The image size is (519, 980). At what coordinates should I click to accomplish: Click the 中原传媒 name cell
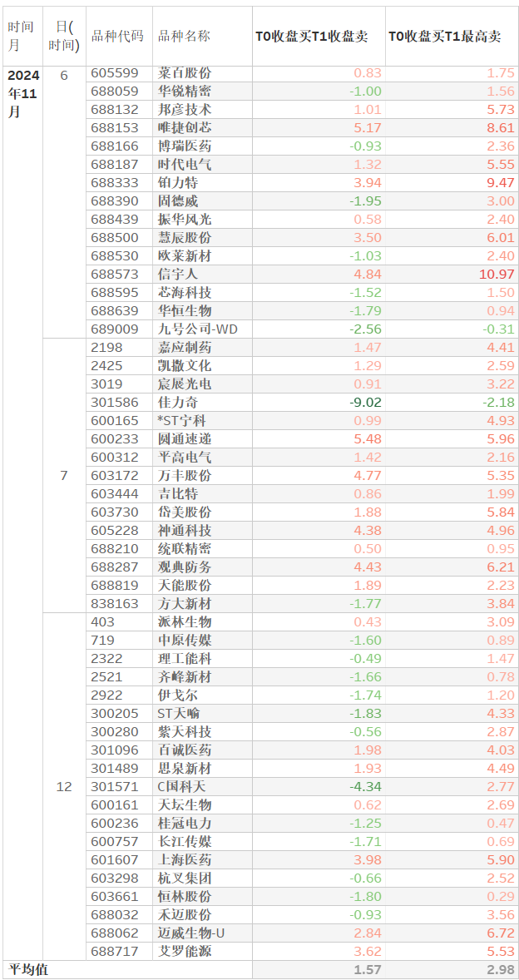click(x=185, y=641)
